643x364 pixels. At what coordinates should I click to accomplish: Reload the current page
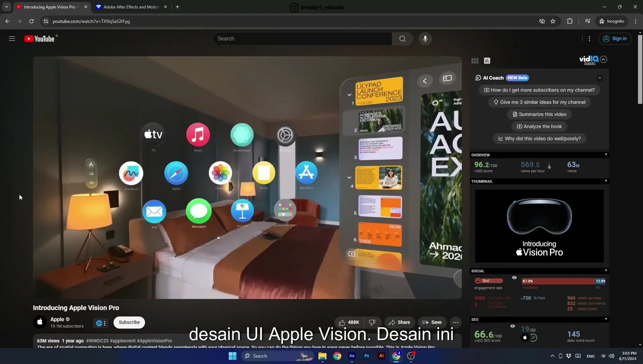[x=31, y=21]
